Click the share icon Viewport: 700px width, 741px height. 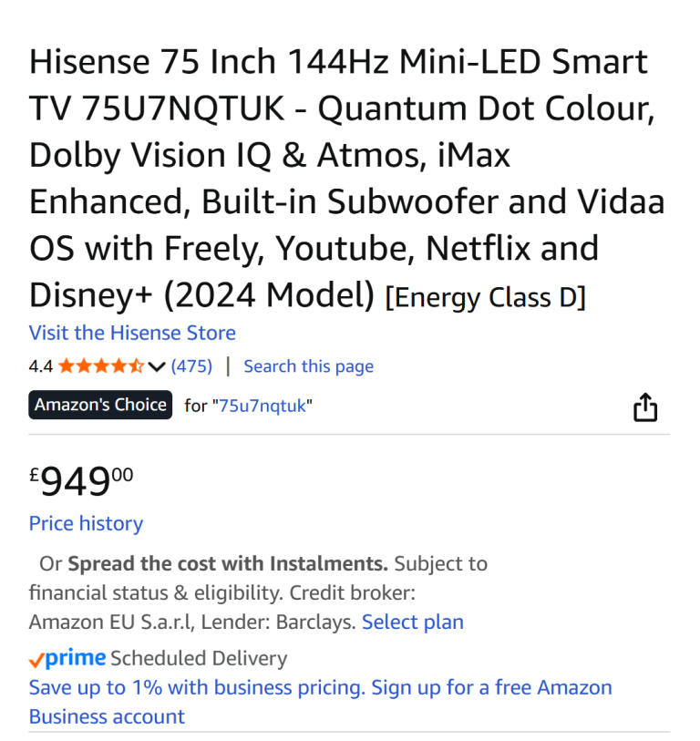pyautogui.click(x=644, y=407)
